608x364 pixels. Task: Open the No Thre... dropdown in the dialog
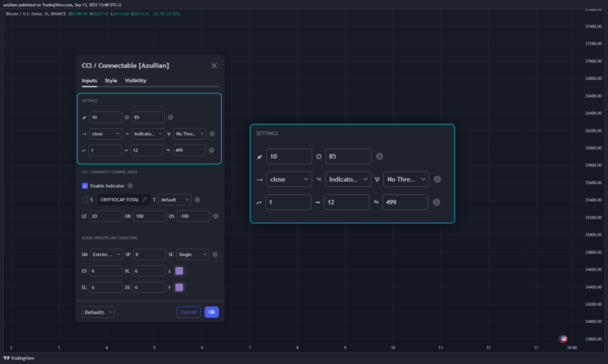point(190,134)
